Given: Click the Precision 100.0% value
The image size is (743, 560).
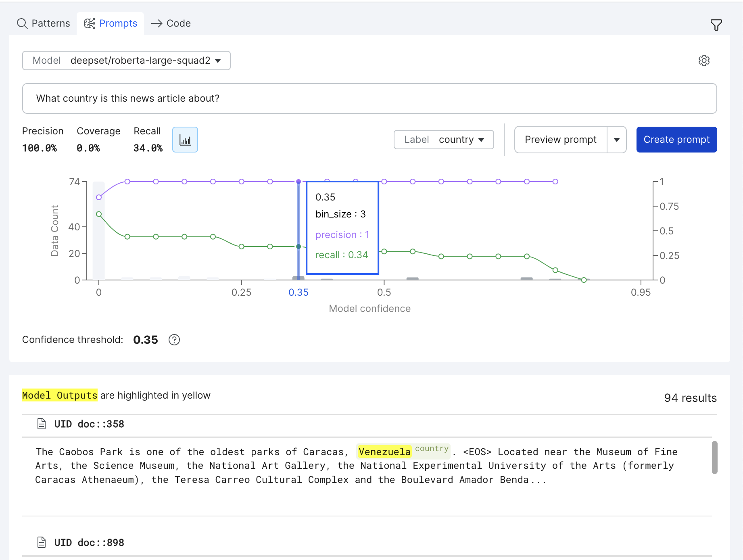Looking at the screenshot, I should click(x=40, y=148).
